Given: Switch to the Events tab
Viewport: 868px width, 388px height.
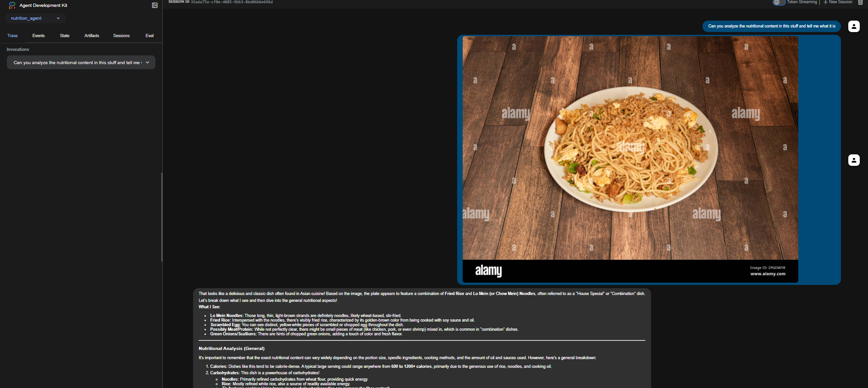Looking at the screenshot, I should click(39, 36).
